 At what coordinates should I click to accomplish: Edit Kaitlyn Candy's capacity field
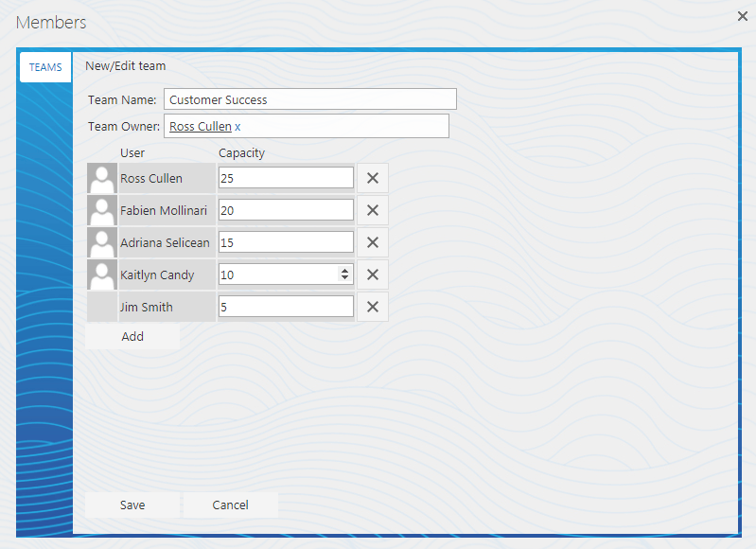[286, 274]
